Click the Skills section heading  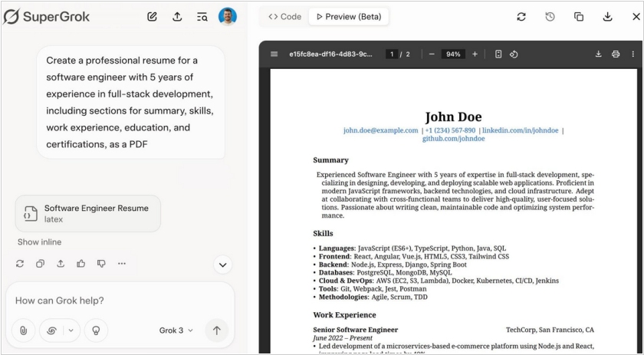(323, 233)
